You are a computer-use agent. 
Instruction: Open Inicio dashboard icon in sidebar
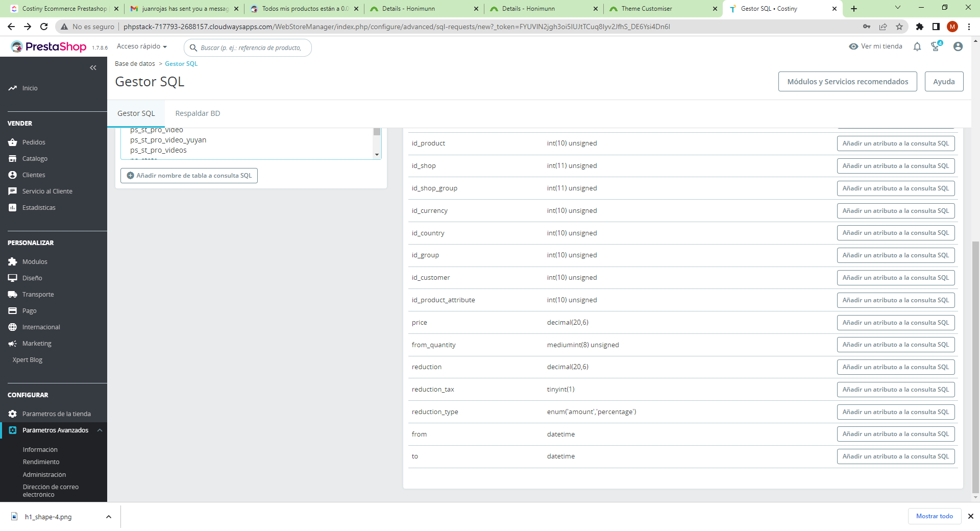[x=12, y=88]
